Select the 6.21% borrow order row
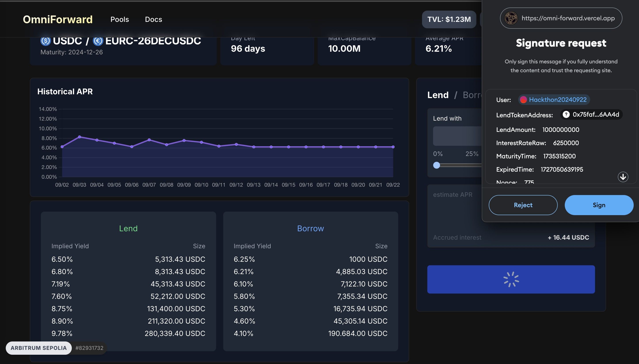 coord(310,271)
